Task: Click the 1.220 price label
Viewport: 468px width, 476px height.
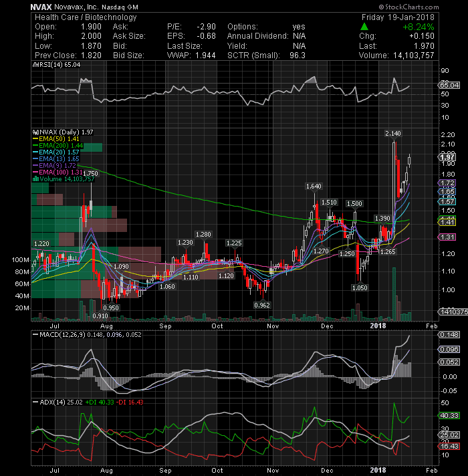Action: (x=41, y=243)
